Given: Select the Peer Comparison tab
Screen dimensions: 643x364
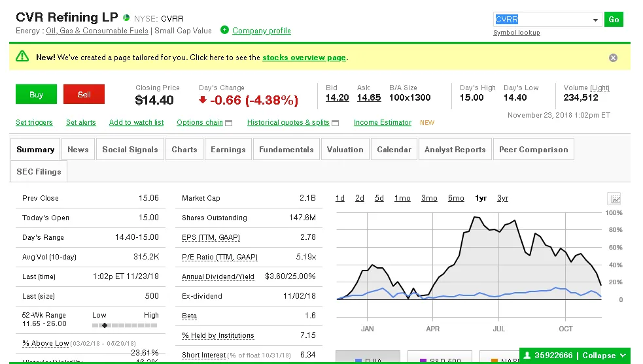Looking at the screenshot, I should [x=534, y=150].
